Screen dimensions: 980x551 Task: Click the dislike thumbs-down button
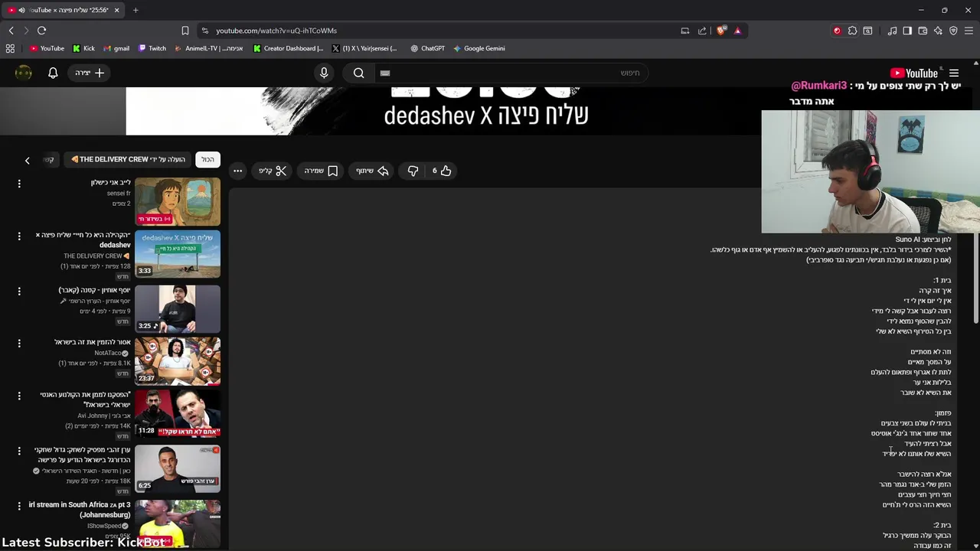click(x=413, y=171)
